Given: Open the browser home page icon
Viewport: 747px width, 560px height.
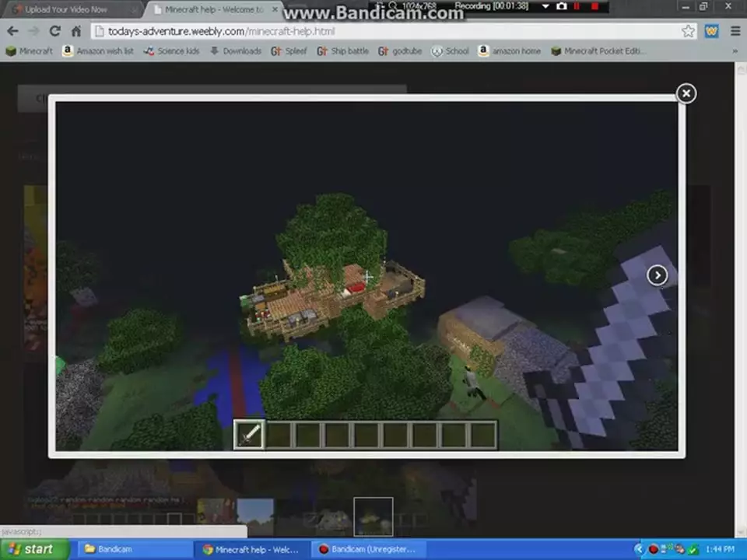Looking at the screenshot, I should coord(76,31).
